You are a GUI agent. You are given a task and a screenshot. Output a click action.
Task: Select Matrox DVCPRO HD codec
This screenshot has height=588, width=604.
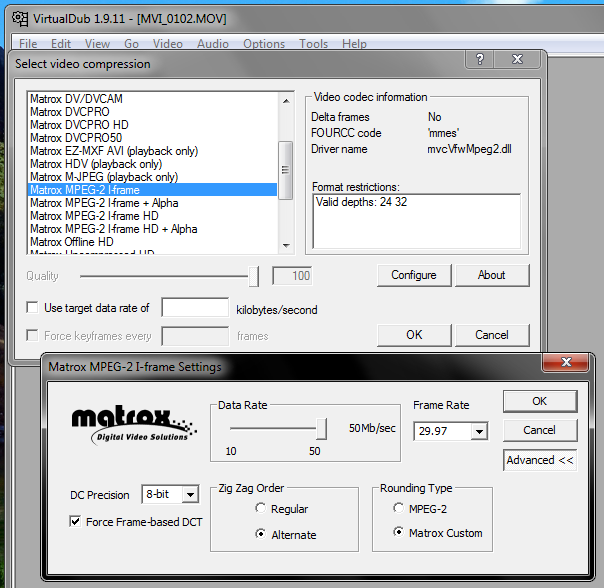pyautogui.click(x=153, y=125)
